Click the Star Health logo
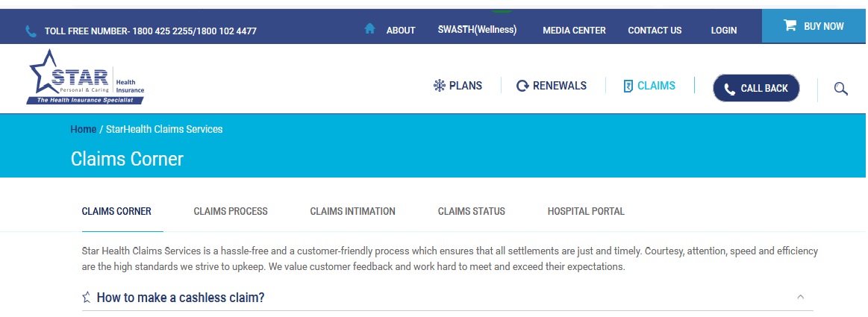The height and width of the screenshot is (317, 868). pyautogui.click(x=85, y=78)
